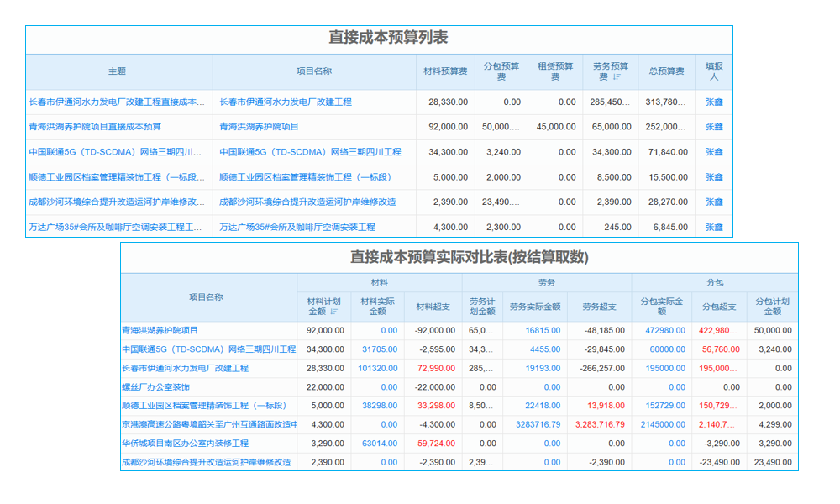The height and width of the screenshot is (504, 840).
Task: Select 中国联通5G（TD-SCDMA）网络三期四川工程 link
Action: 310,152
